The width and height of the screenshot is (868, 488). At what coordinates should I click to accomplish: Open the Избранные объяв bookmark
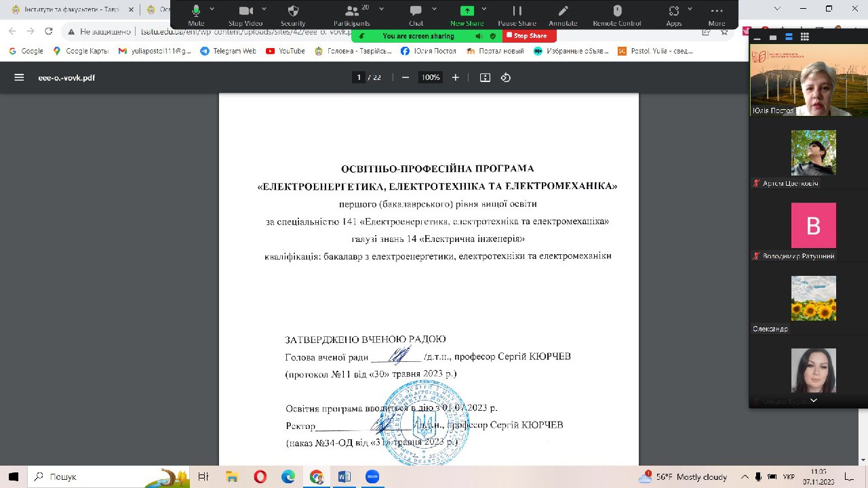point(571,51)
